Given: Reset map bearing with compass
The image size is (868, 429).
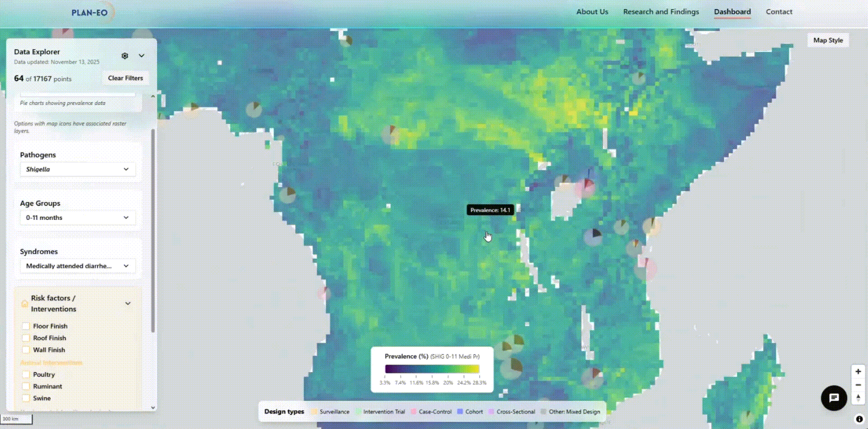Looking at the screenshot, I should click(858, 398).
